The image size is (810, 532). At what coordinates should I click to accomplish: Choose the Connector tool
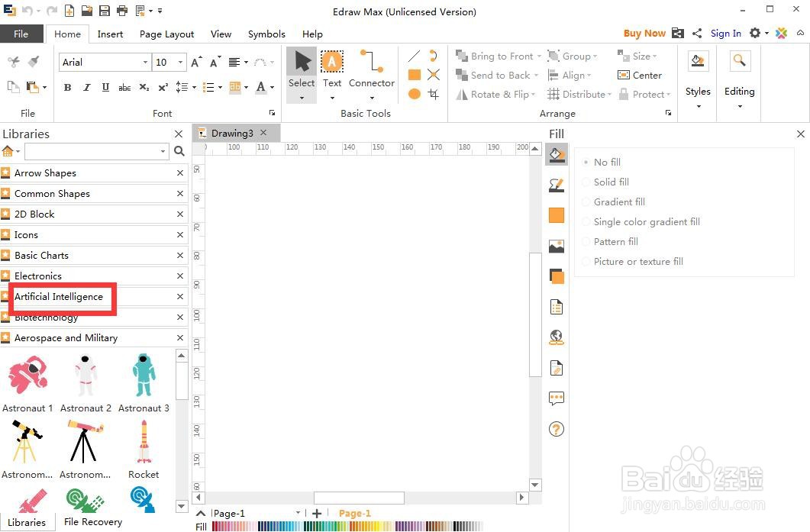tap(372, 75)
